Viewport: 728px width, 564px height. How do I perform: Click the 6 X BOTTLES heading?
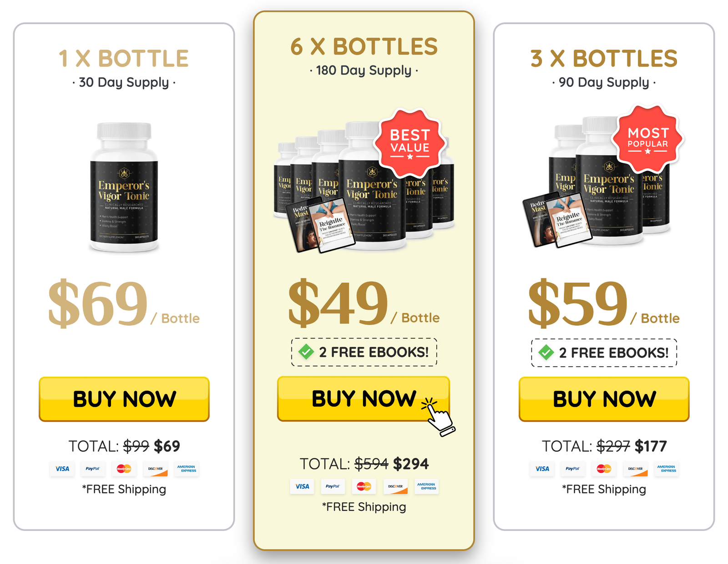pos(364,46)
